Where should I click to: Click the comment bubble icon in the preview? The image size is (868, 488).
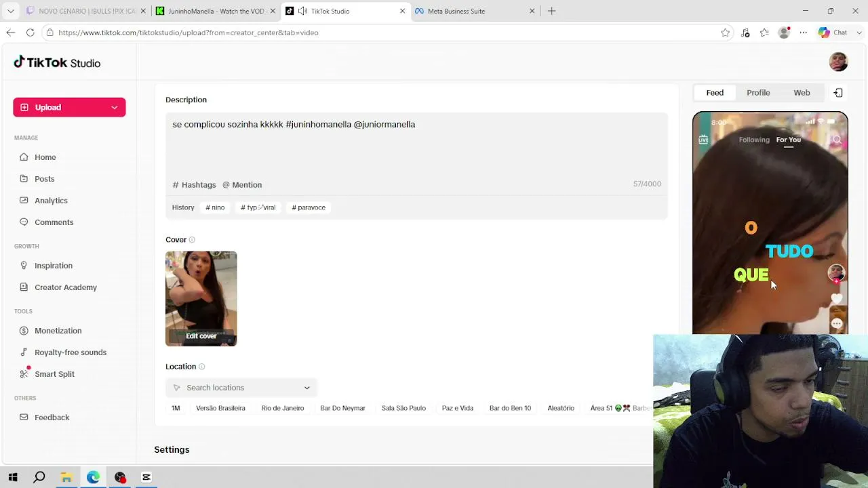click(837, 323)
